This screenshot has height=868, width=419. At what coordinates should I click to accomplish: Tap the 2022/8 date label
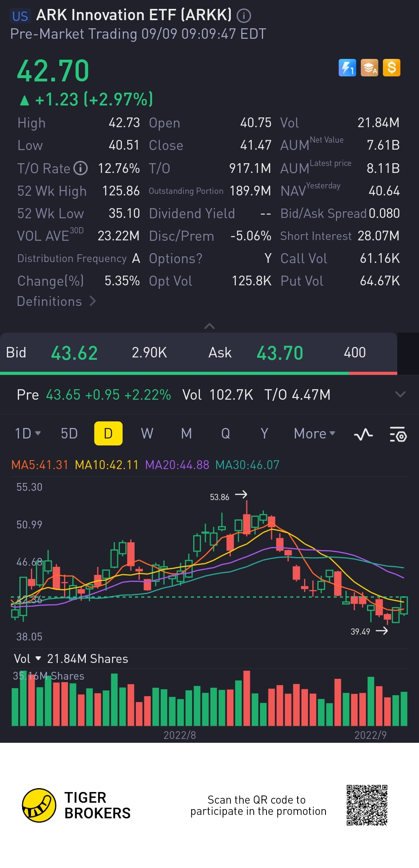[x=180, y=735]
